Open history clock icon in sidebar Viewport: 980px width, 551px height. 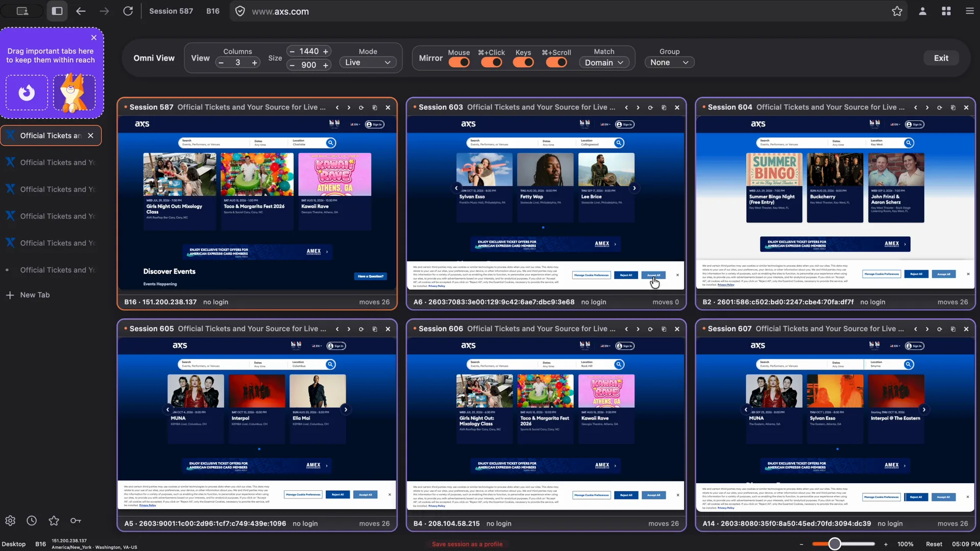[x=32, y=520]
